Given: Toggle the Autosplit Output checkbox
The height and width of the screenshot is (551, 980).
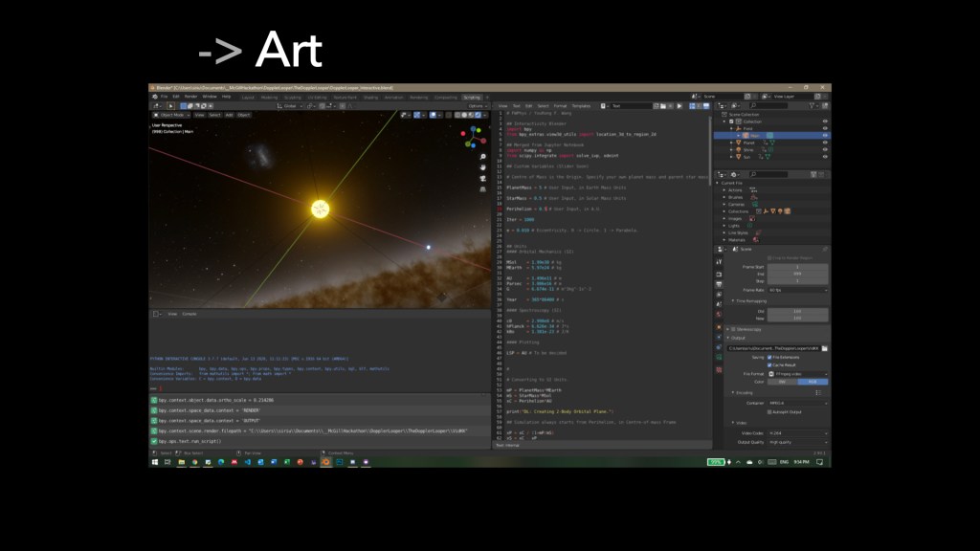Looking at the screenshot, I should (768, 410).
